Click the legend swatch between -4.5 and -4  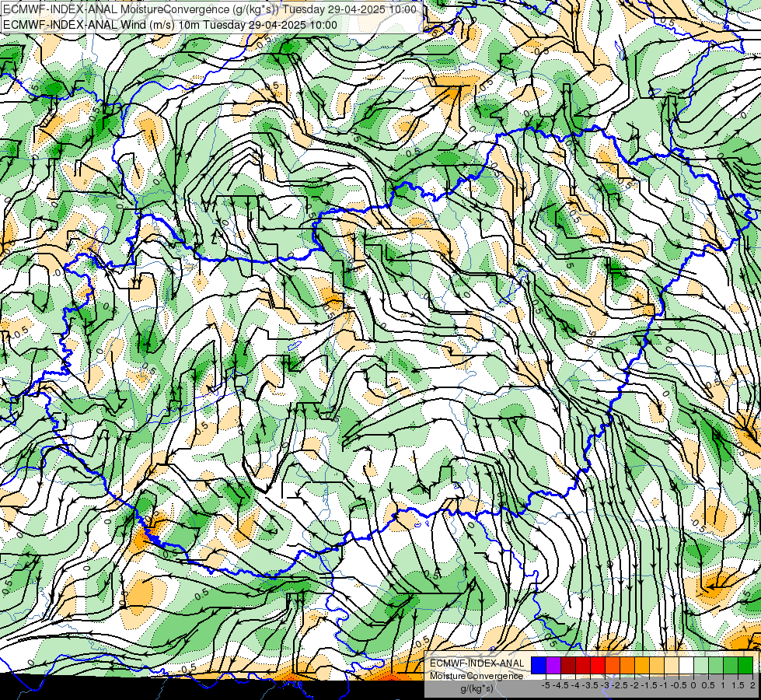568,666
